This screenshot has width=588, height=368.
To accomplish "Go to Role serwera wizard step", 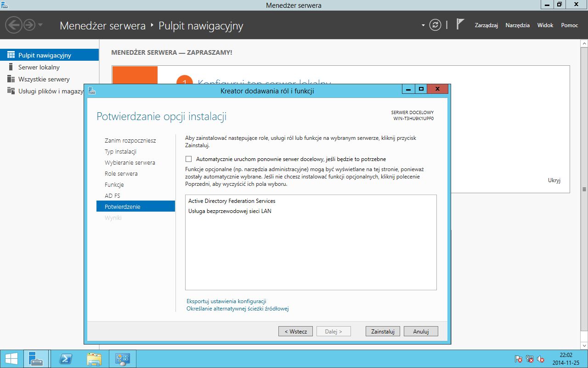I will pyautogui.click(x=121, y=173).
